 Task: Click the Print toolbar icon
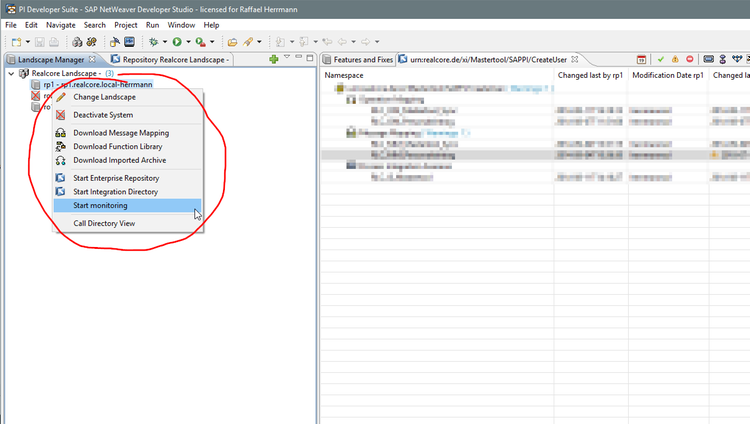[54, 42]
